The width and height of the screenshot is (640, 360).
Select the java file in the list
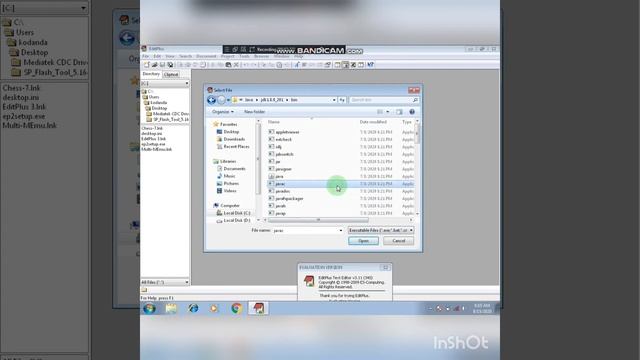(279, 176)
